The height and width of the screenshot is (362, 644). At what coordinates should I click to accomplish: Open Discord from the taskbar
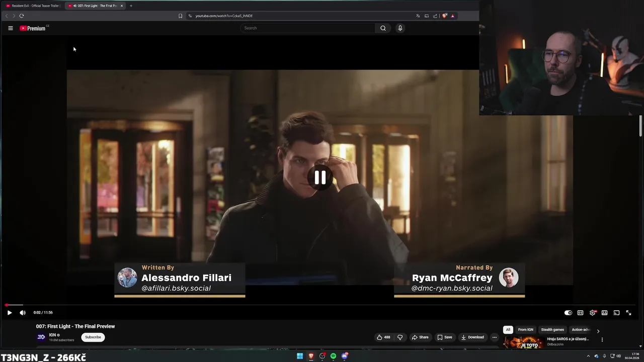point(345,356)
